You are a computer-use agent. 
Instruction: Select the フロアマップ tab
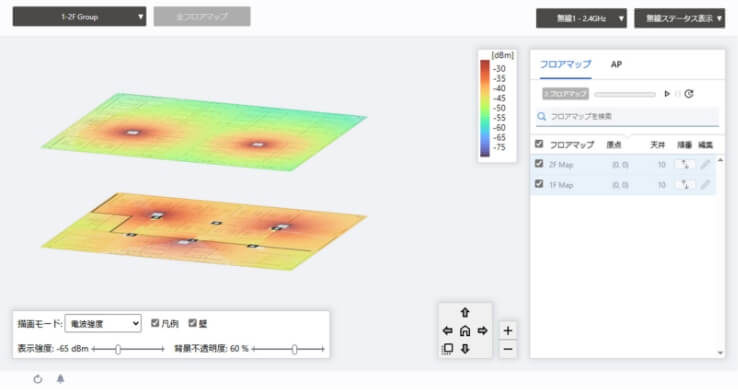[x=565, y=64]
